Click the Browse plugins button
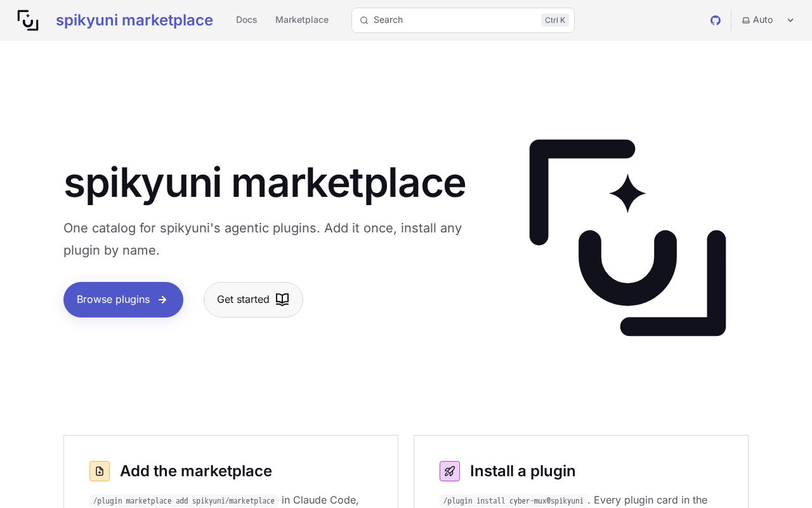The width and height of the screenshot is (812, 508). (x=123, y=300)
